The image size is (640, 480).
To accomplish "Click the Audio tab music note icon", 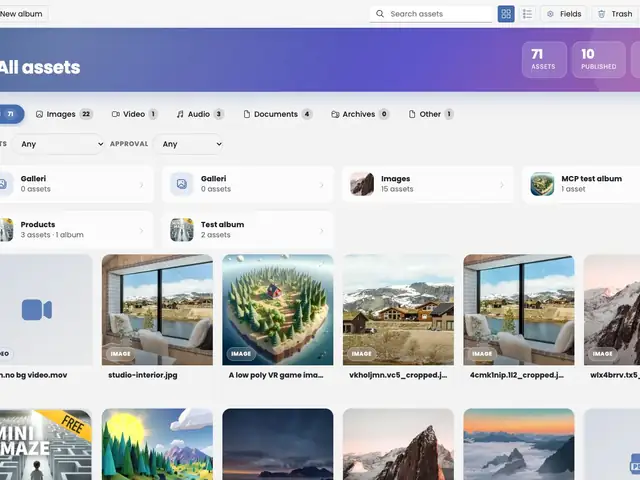I will point(180,114).
